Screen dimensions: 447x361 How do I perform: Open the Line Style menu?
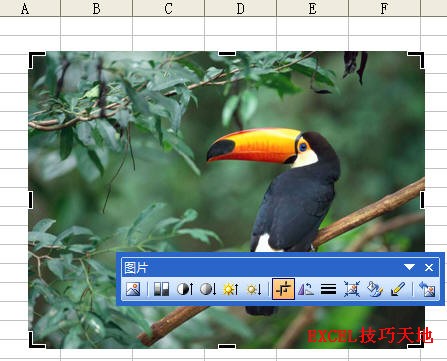tap(328, 289)
